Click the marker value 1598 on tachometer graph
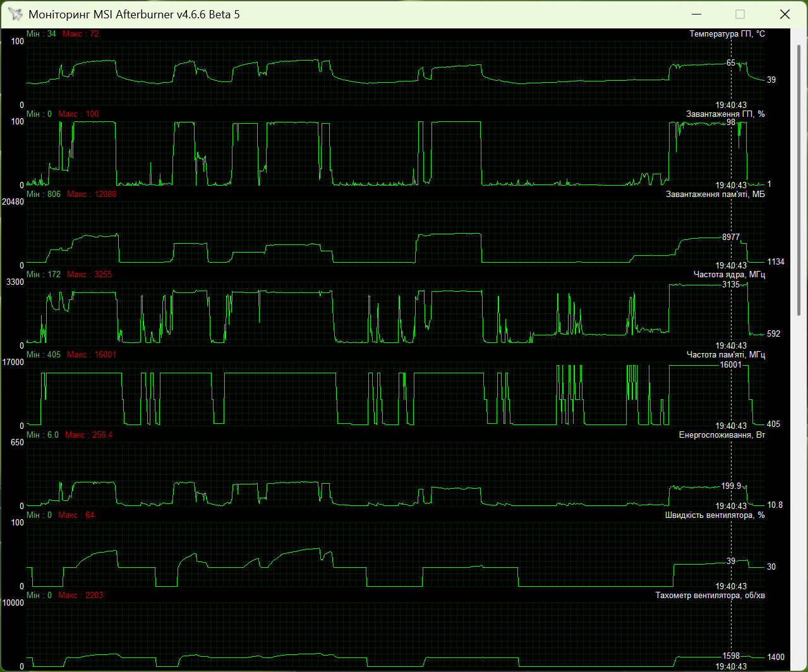Image resolution: width=808 pixels, height=672 pixels. (x=731, y=655)
